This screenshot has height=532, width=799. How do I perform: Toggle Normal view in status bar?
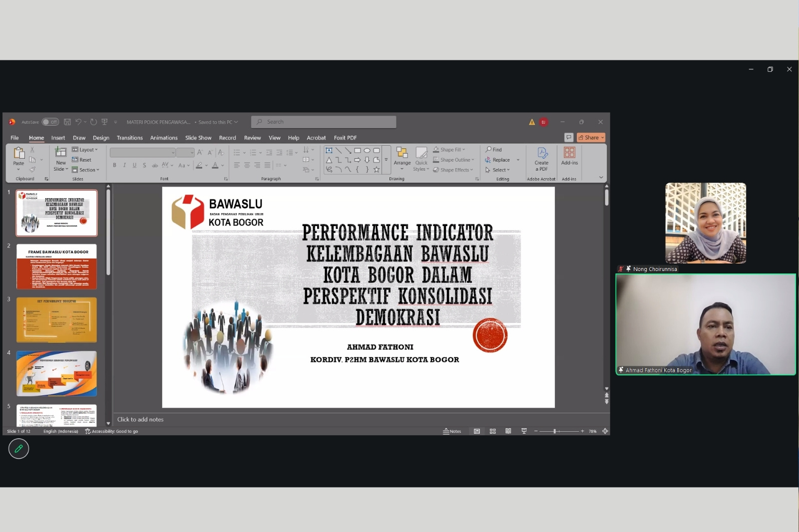coord(477,431)
